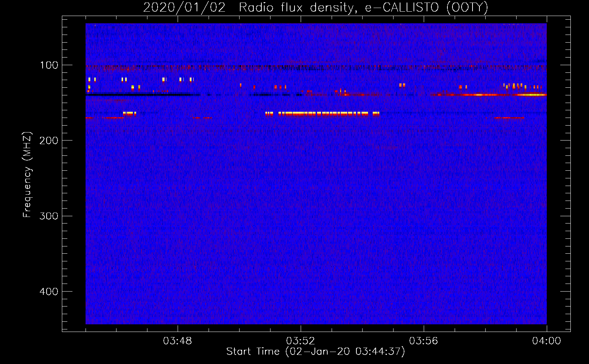Image resolution: width=589 pixels, height=364 pixels.
Task: Click the 200 frequency tick label
Action: [x=49, y=141]
